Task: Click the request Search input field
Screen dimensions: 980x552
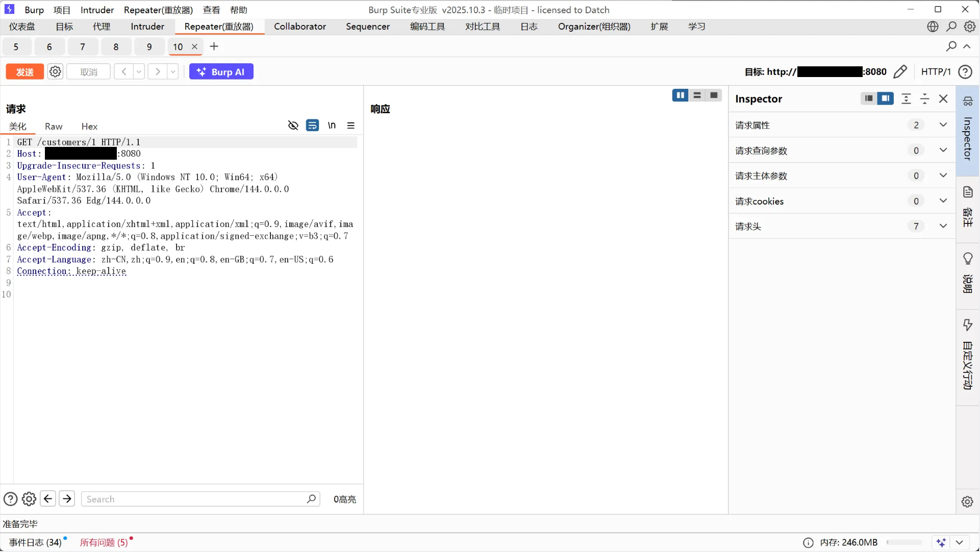Action: coord(200,499)
